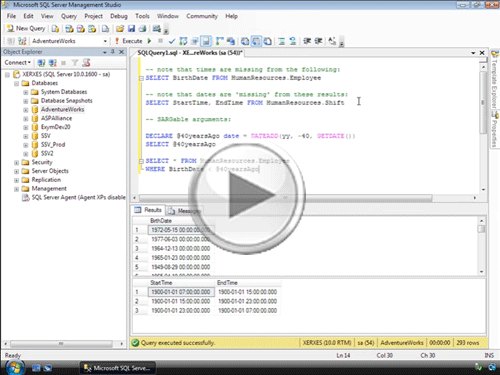Open the Tools menu
Image resolution: width=500 pixels, height=375 pixels.
coord(142,16)
